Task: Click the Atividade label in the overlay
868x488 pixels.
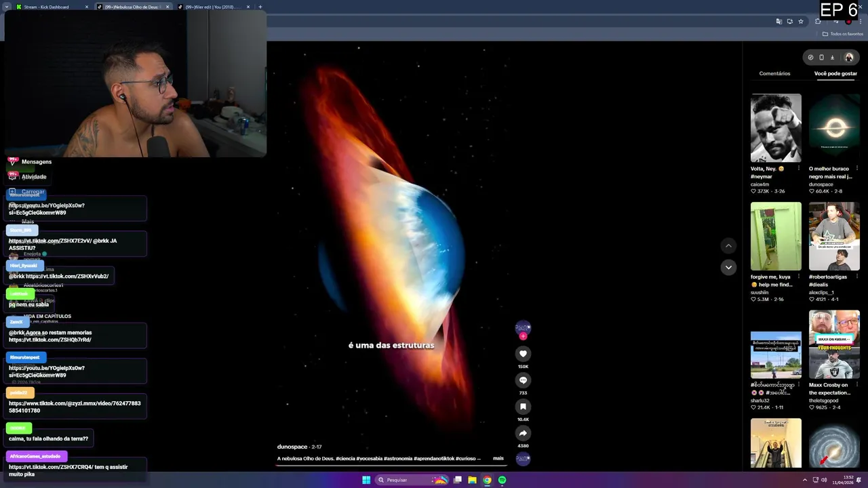Action: coord(34,177)
